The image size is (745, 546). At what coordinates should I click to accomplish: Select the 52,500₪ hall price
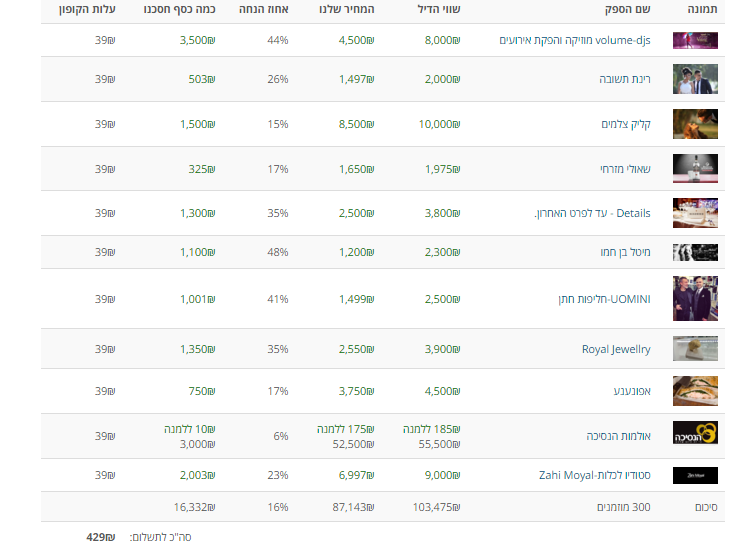pos(353,444)
